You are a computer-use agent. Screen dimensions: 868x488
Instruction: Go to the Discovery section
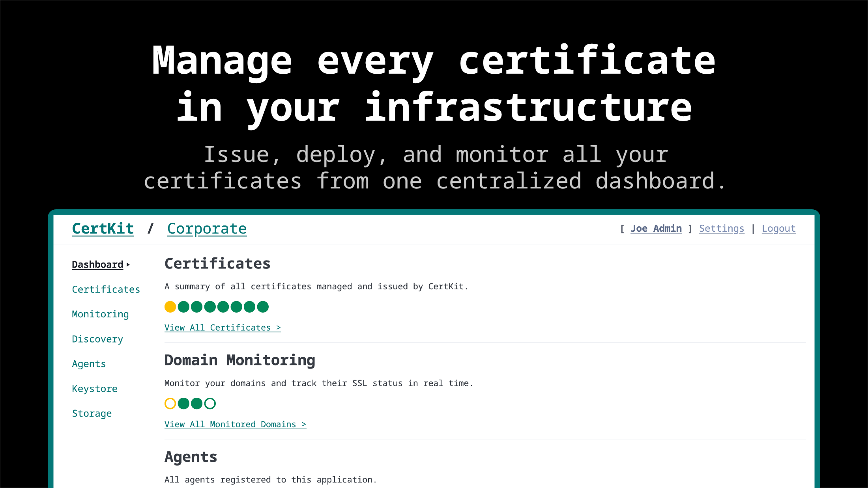97,339
